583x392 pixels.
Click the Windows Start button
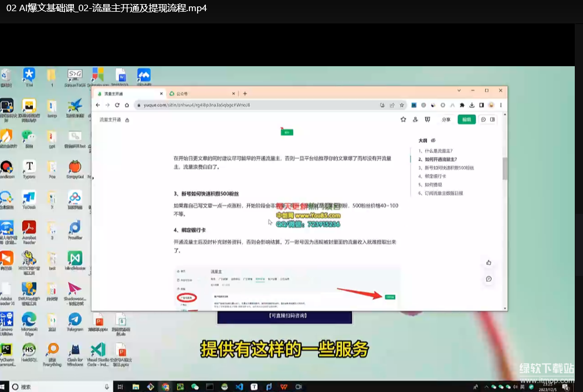click(x=3, y=387)
